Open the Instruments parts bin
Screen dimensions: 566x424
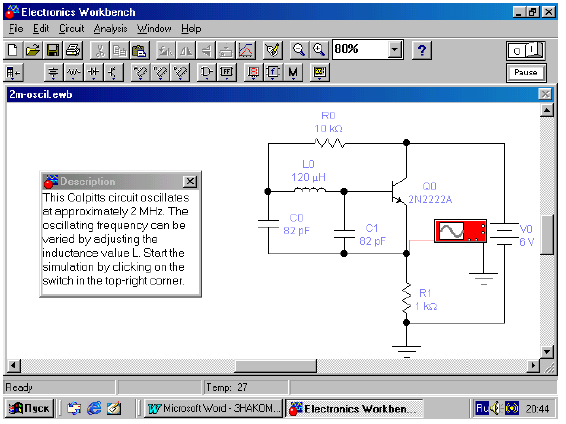pos(319,73)
